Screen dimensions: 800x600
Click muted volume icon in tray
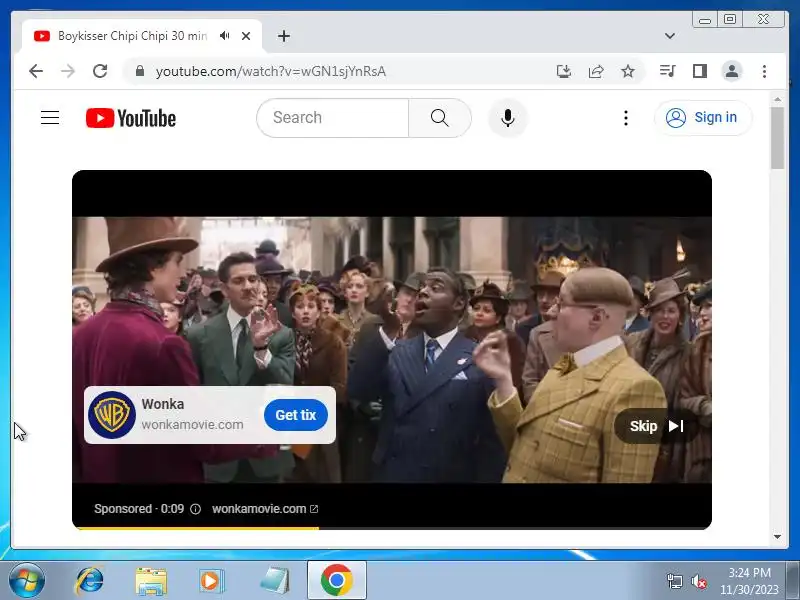698,581
